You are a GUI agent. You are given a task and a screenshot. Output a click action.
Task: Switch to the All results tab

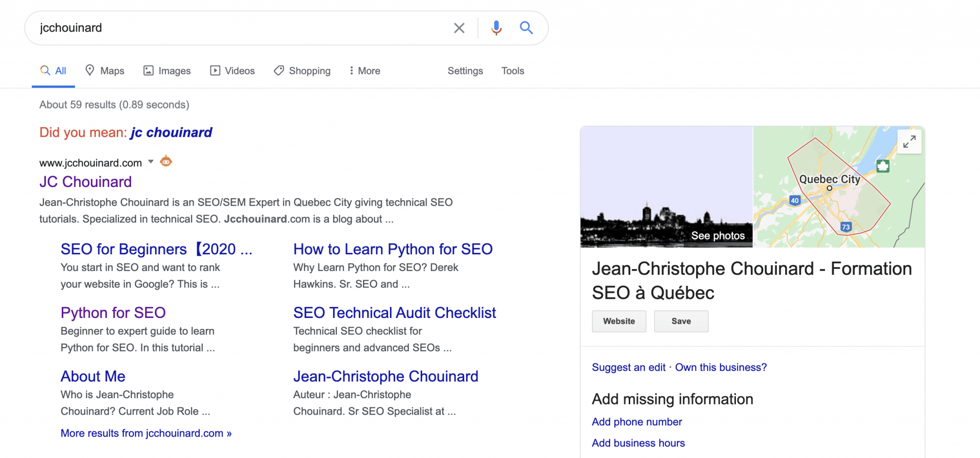[x=54, y=70]
